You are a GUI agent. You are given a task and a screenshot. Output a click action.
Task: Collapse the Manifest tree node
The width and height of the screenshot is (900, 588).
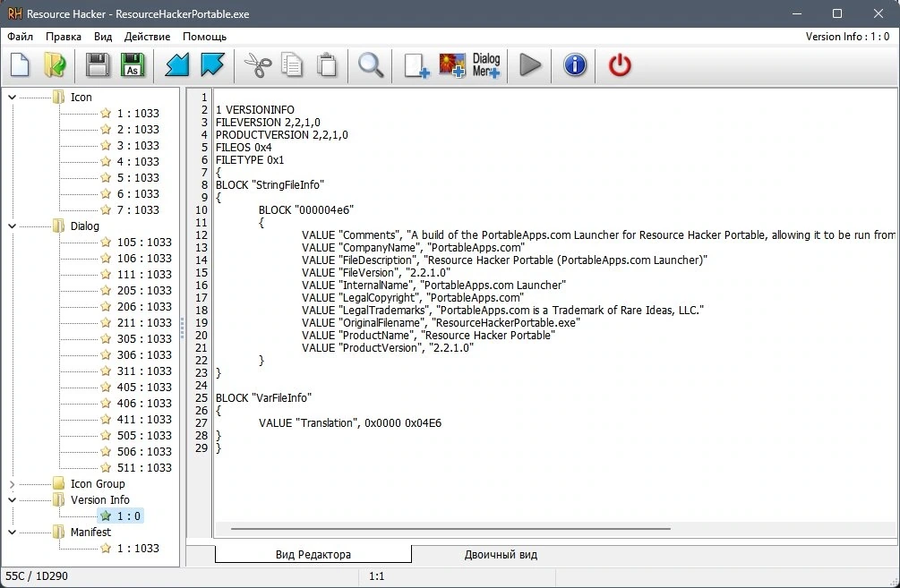(x=12, y=533)
